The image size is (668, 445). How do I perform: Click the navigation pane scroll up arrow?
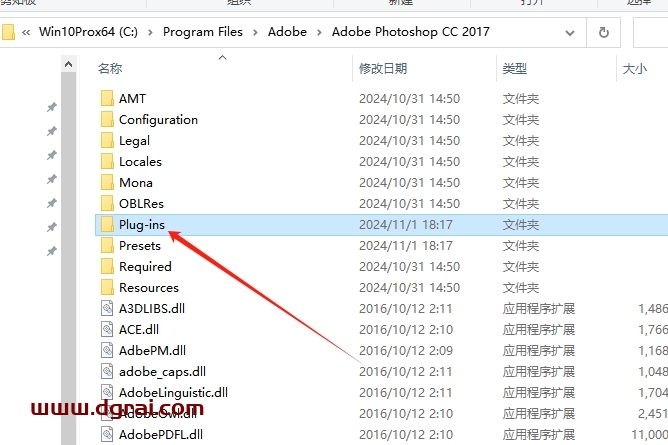click(68, 64)
